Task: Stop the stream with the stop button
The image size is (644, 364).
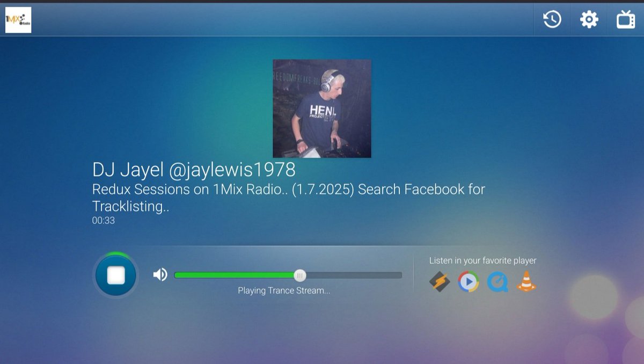Action: click(116, 275)
